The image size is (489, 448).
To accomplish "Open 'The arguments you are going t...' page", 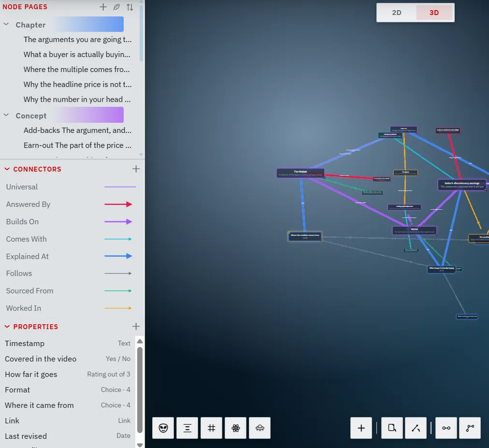I will pyautogui.click(x=77, y=40).
